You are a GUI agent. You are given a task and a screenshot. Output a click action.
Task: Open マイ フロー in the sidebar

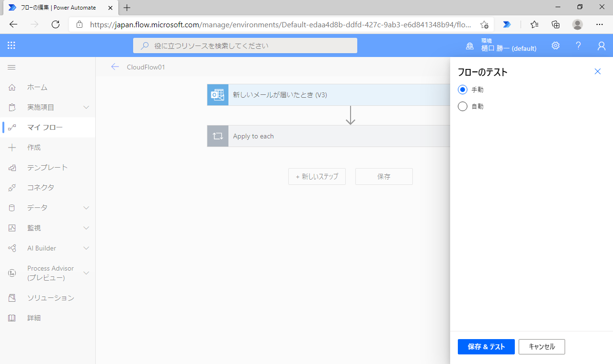pos(48,127)
